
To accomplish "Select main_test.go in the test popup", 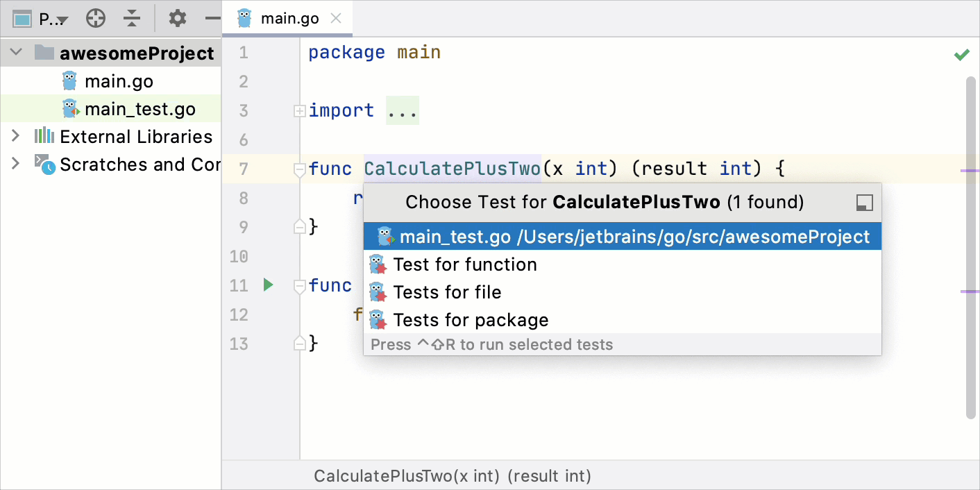I will [x=622, y=237].
